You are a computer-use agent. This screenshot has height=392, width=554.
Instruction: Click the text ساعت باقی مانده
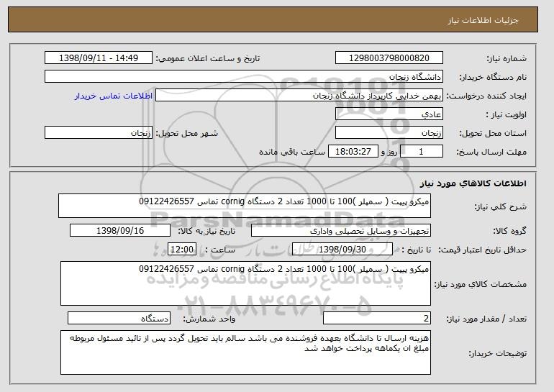point(292,152)
